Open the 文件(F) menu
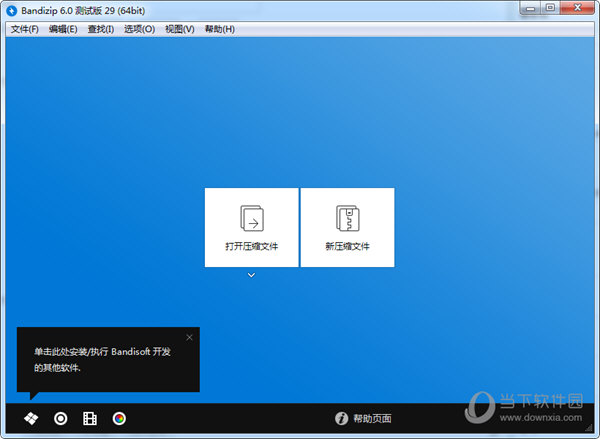 click(x=24, y=29)
